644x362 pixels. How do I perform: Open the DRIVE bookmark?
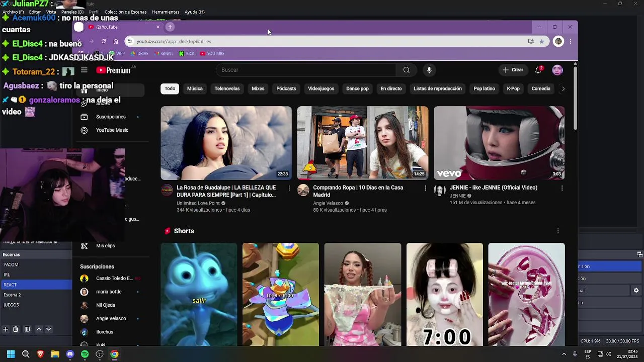click(x=139, y=53)
